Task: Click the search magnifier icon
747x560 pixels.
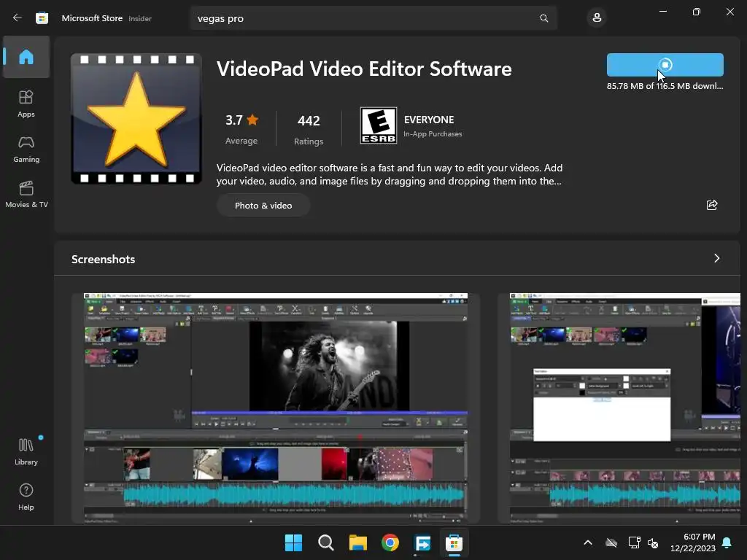Action: click(x=543, y=18)
